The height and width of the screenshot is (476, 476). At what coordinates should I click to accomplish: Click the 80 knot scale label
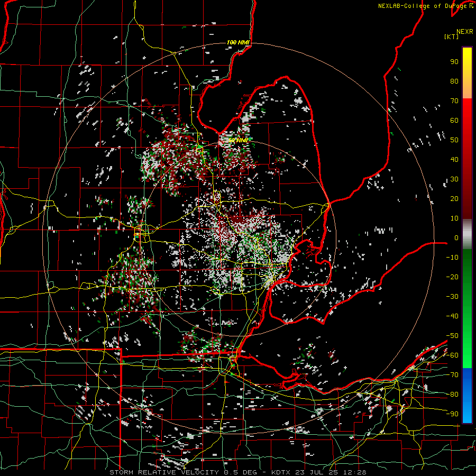454,81
